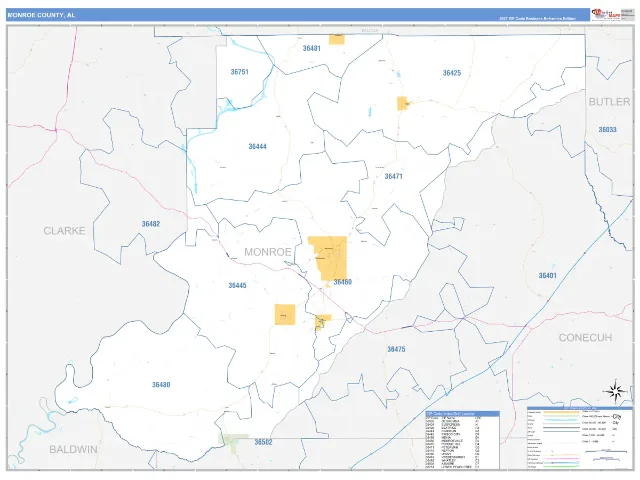Select ZIP code label 36475
This screenshot has height=480, width=640.
coord(396,349)
